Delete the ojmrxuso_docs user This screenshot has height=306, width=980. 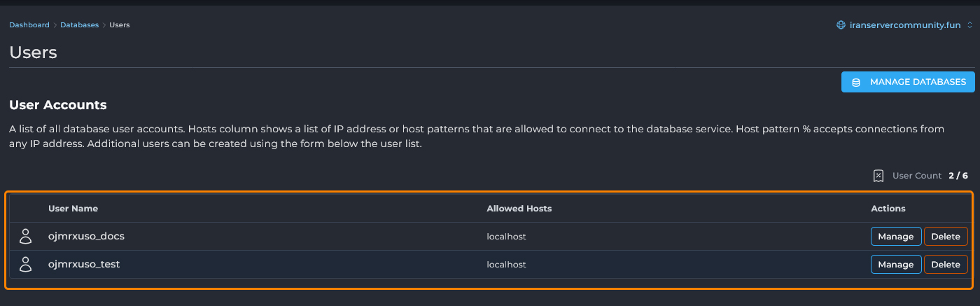(x=946, y=237)
